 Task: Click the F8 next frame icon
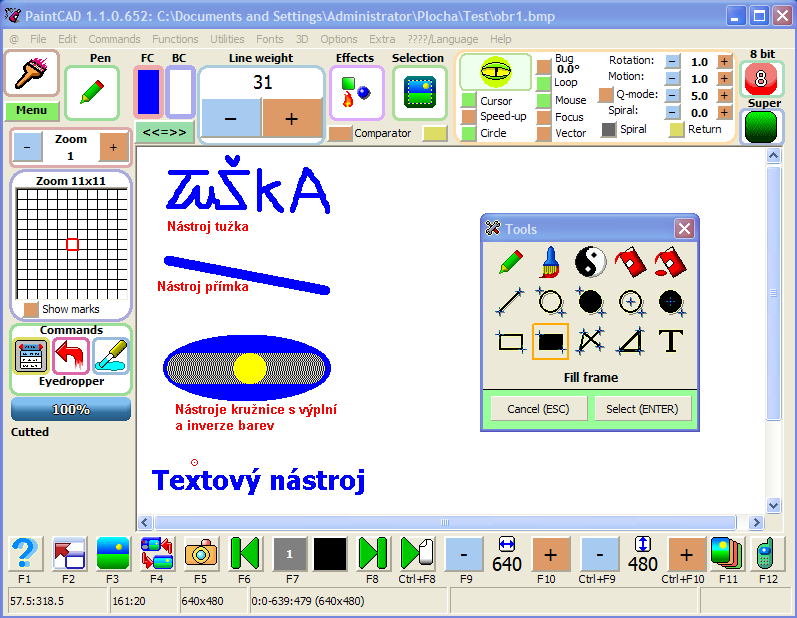pyautogui.click(x=373, y=553)
